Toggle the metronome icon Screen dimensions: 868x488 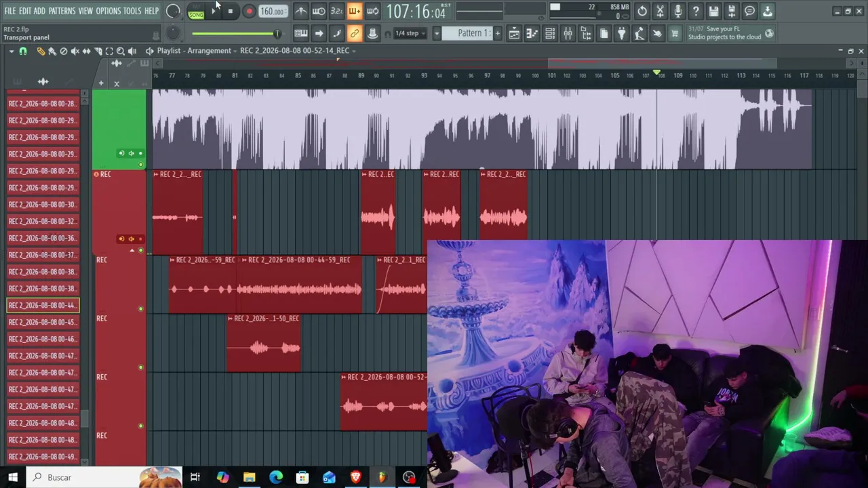point(300,11)
